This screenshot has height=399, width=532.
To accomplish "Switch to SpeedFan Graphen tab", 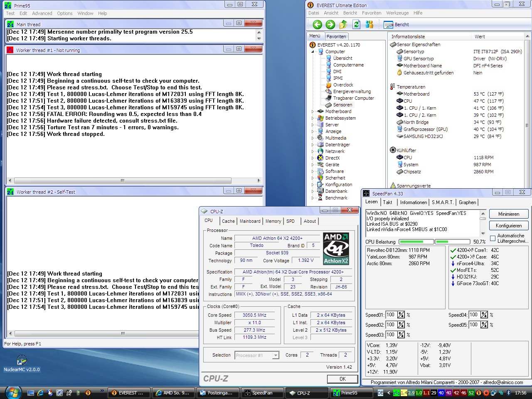I will pos(467,202).
